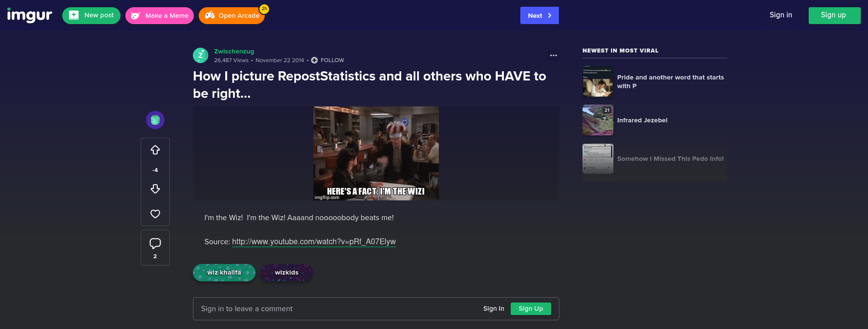Click Sign in in the header
The width and height of the screenshot is (868, 329).
click(781, 15)
